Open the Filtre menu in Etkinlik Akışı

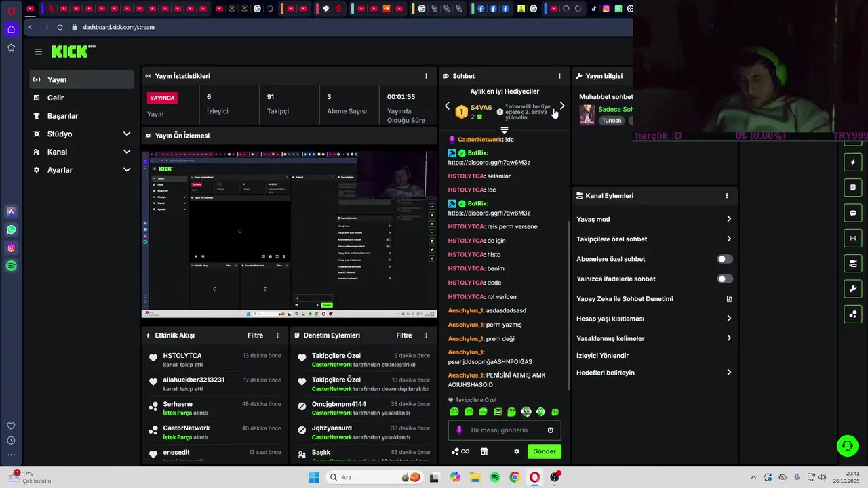pyautogui.click(x=255, y=335)
